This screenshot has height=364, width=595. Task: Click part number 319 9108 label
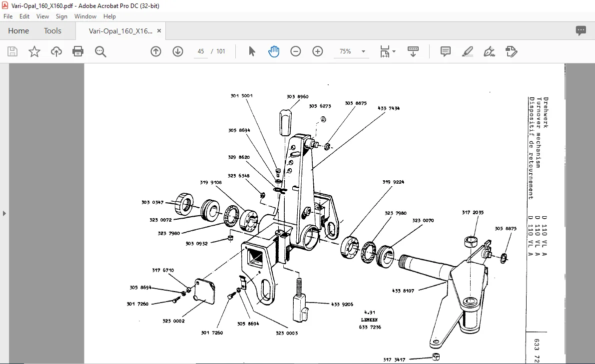point(211,182)
